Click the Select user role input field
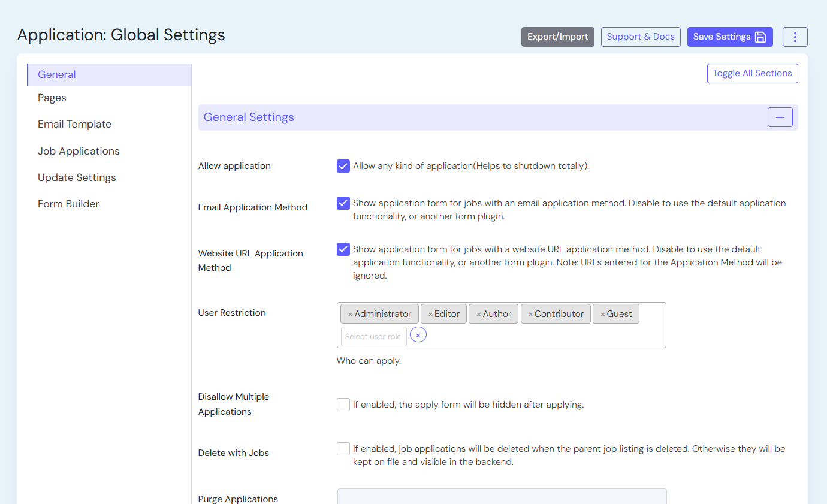827x504 pixels. click(373, 336)
